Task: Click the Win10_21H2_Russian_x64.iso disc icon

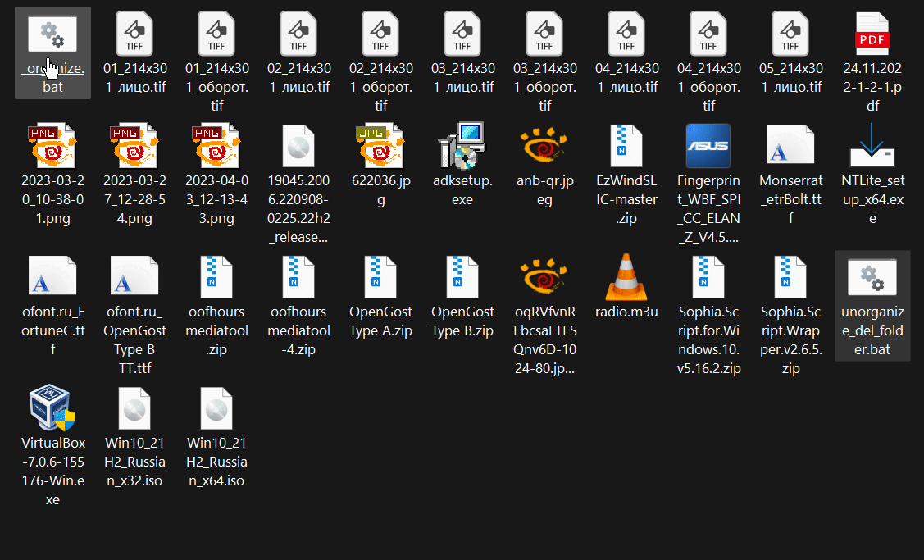Action: [216, 408]
